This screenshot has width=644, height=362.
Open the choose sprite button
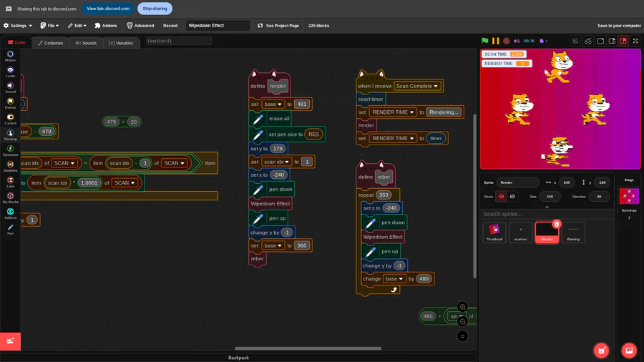(x=601, y=350)
